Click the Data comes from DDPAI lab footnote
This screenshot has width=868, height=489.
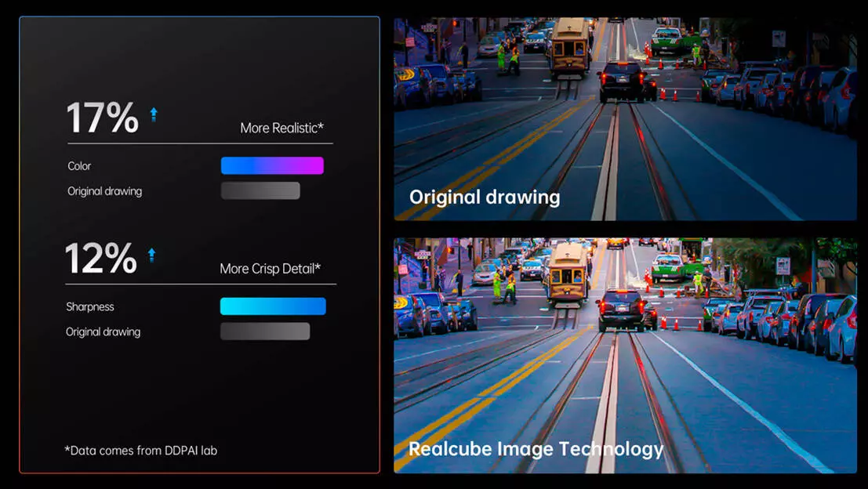point(140,451)
